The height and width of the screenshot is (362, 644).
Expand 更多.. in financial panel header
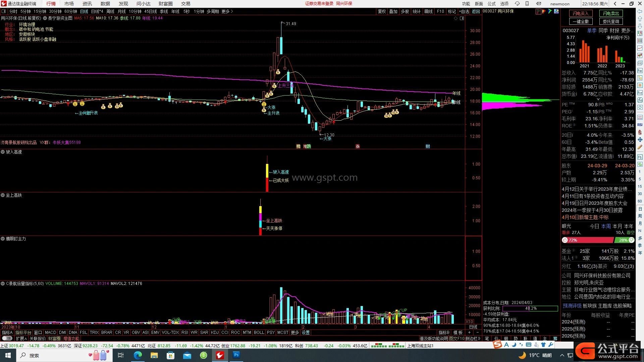coord(628,31)
